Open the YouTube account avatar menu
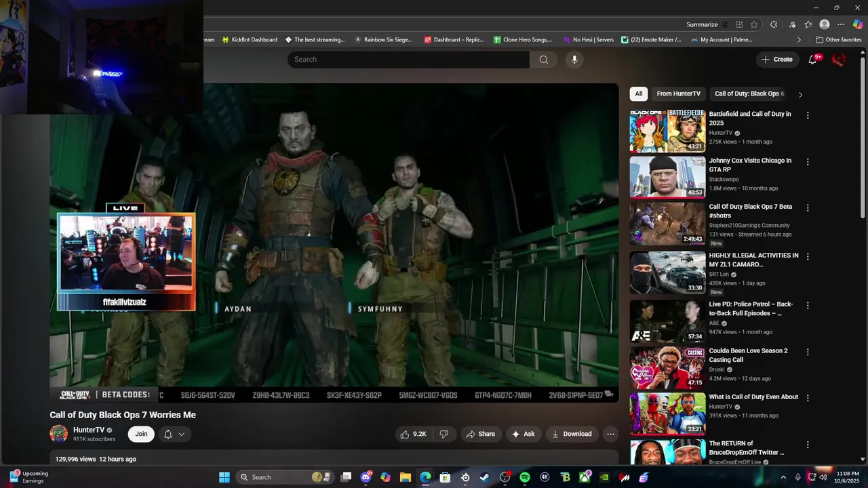Viewport: 868px width, 488px height. (x=839, y=60)
